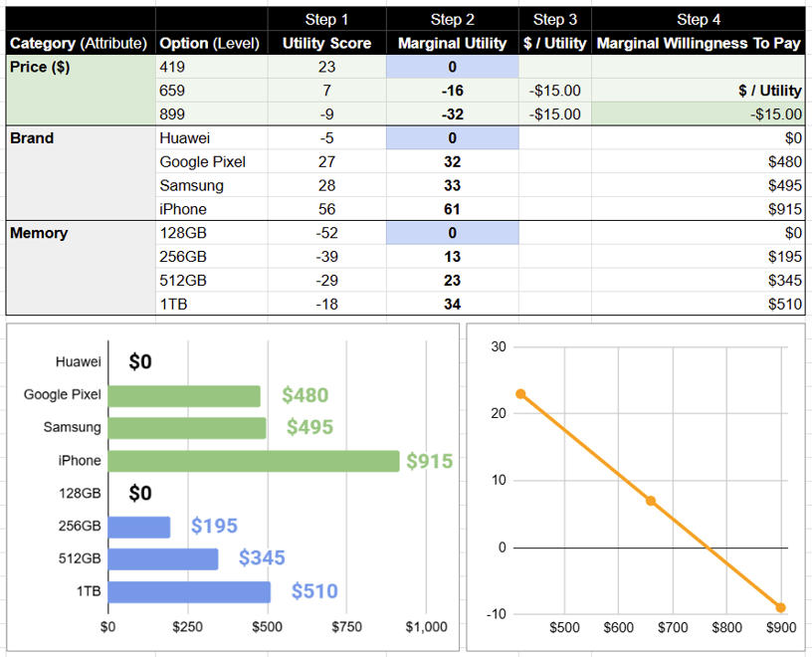Click the green Samsung bar in chart
The height and width of the screenshot is (657, 812).
coord(187,428)
